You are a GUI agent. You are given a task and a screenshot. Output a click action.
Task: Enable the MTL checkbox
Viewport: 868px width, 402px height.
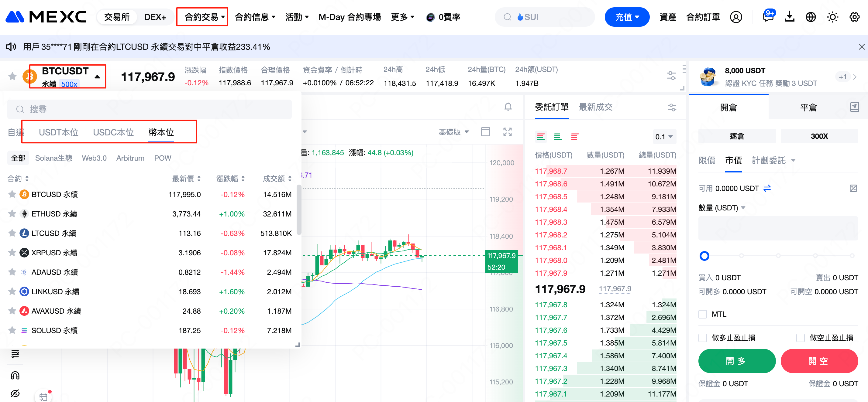pos(703,314)
